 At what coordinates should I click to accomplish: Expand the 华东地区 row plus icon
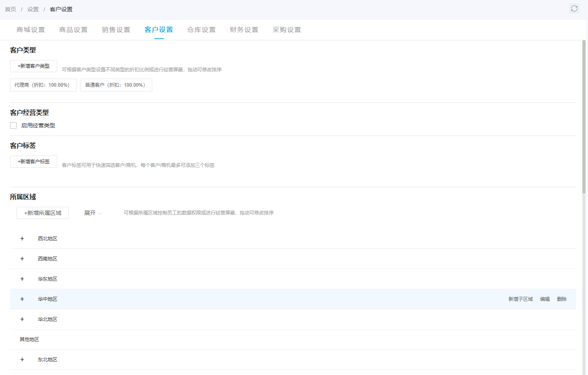22,279
